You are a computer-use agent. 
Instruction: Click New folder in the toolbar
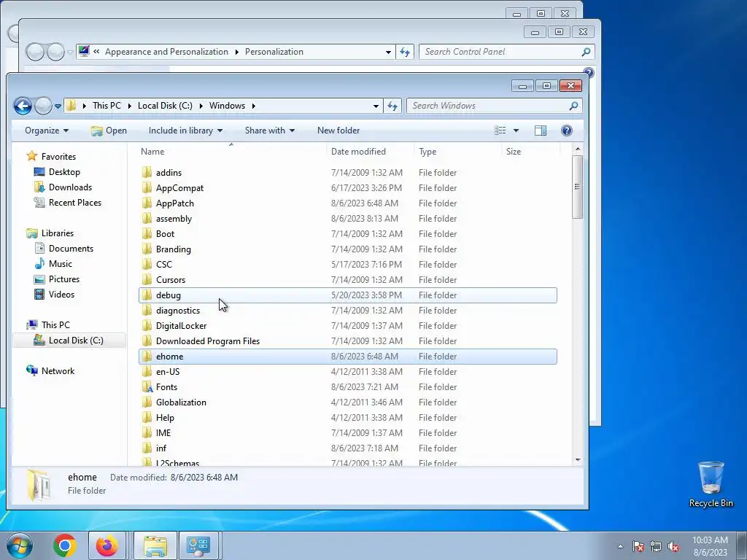pos(338,131)
